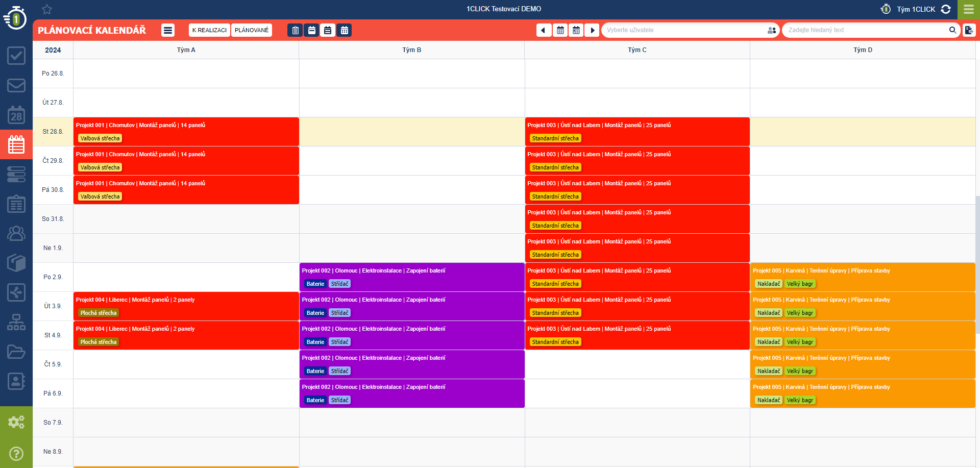
Task: Click Plochá střecha tag on St 4.9. event
Action: (99, 342)
